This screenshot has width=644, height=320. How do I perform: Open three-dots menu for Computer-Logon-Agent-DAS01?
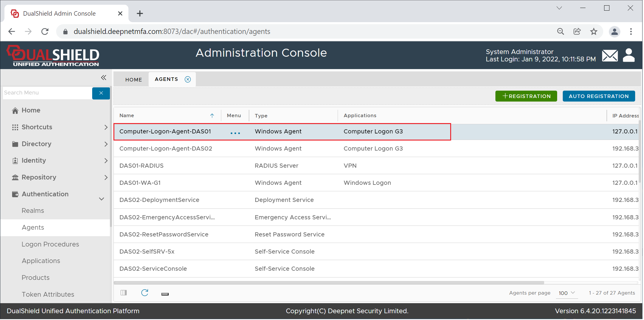point(235,133)
